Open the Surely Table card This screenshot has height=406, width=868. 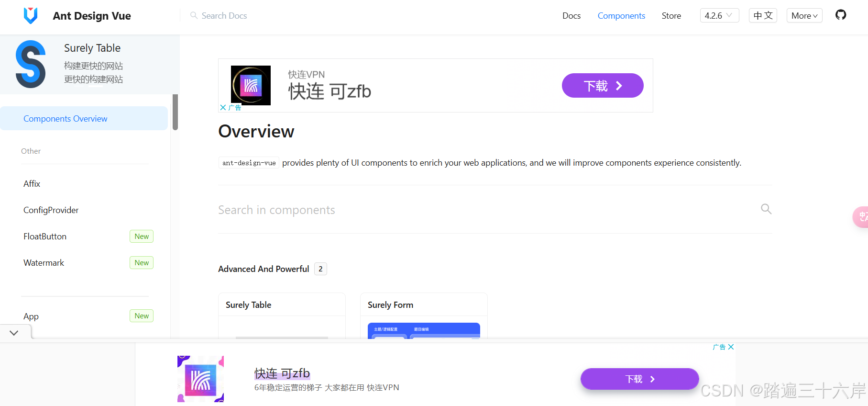(282, 316)
